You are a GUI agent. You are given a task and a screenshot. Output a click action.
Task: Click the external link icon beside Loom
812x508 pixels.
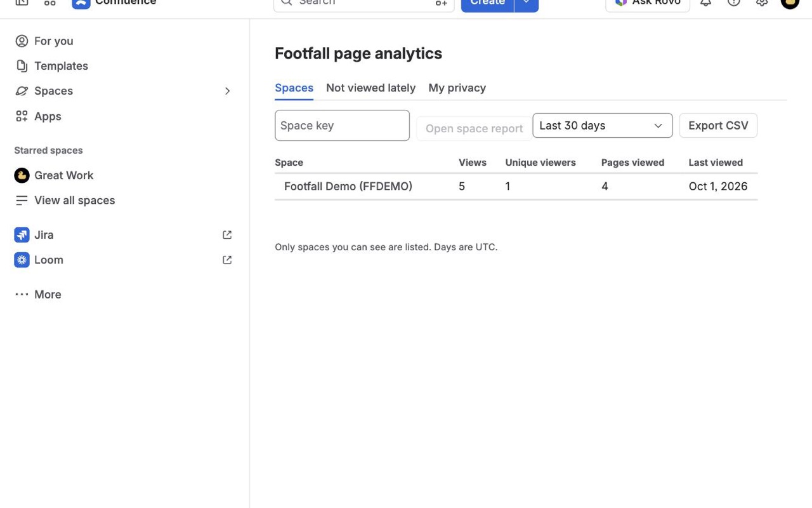point(227,260)
